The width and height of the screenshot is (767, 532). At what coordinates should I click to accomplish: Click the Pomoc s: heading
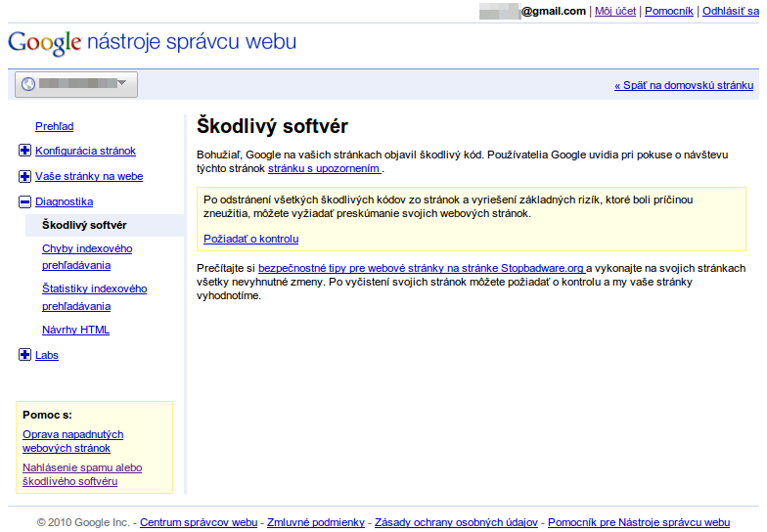pos(47,415)
